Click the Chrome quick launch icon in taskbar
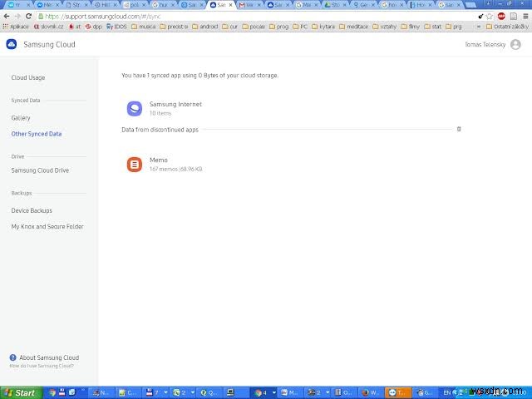The image size is (532, 399). click(x=52, y=392)
